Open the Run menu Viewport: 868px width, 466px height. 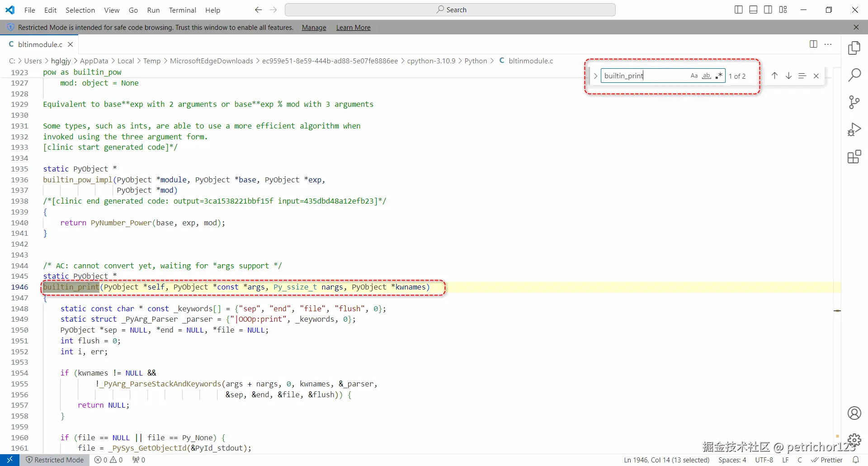[153, 10]
